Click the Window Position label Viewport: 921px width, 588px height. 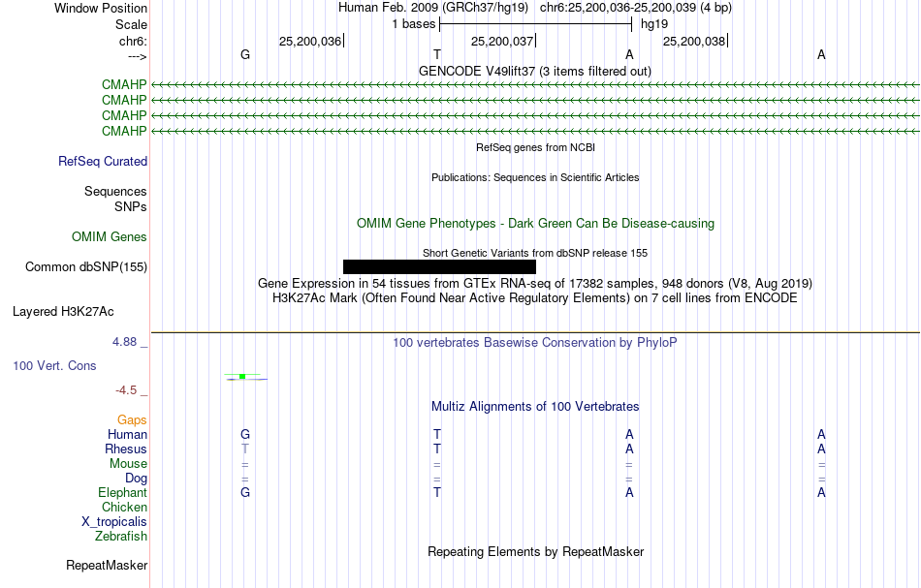click(x=101, y=8)
